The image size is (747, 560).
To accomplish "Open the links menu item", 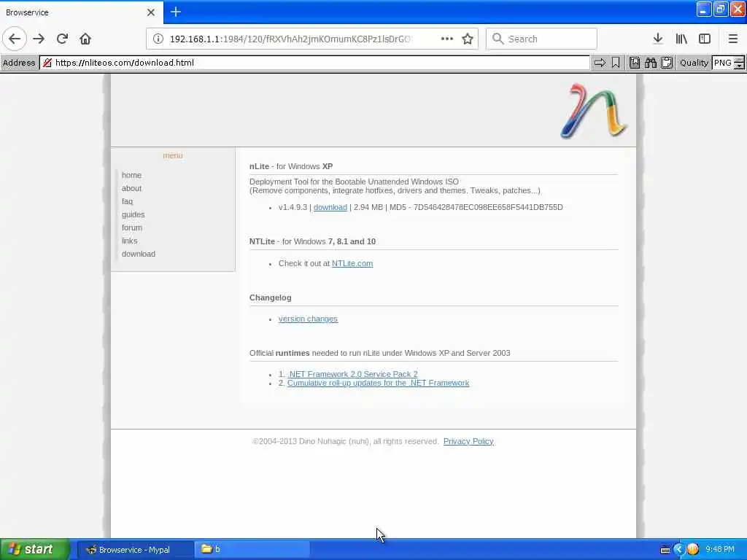I will [x=130, y=241].
